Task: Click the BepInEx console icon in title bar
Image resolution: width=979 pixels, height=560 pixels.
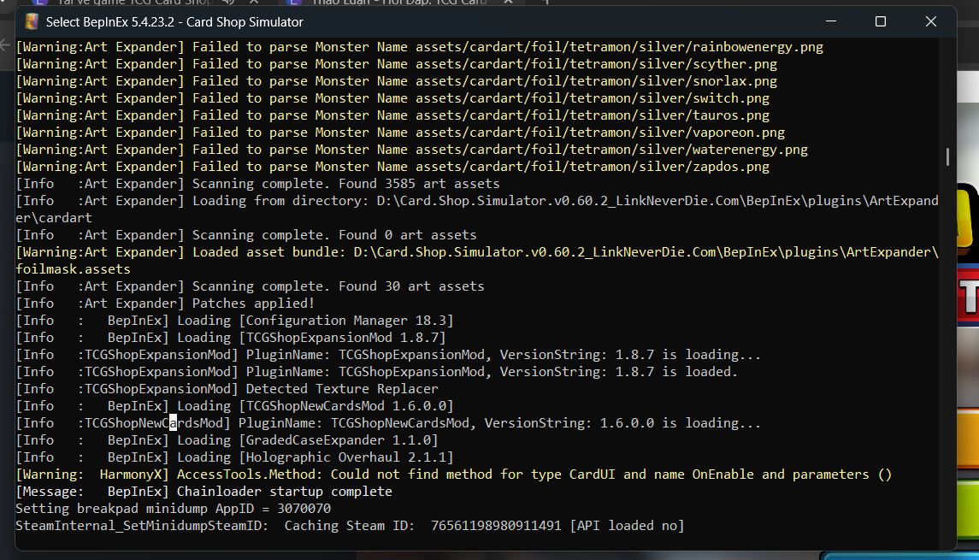Action: pyautogui.click(x=32, y=21)
